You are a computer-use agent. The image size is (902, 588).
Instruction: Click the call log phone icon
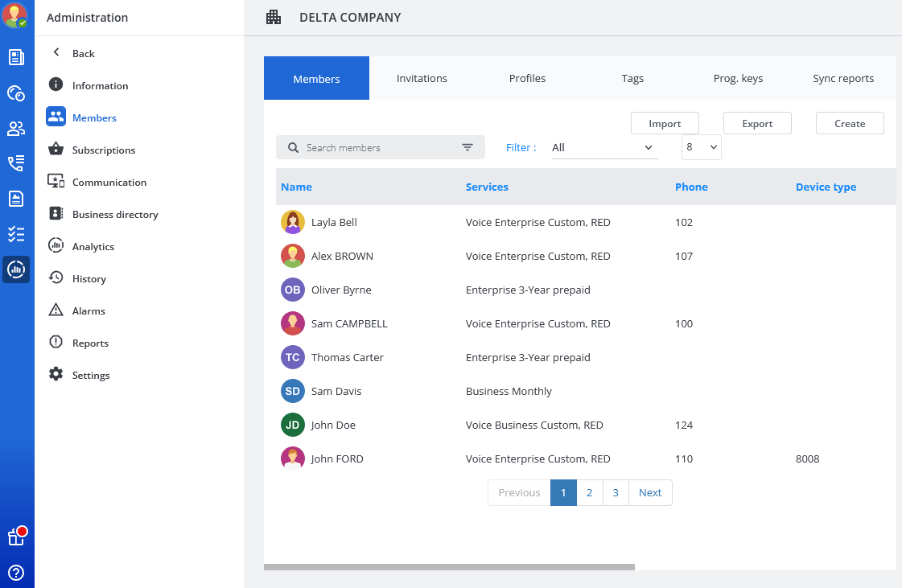pos(16,163)
